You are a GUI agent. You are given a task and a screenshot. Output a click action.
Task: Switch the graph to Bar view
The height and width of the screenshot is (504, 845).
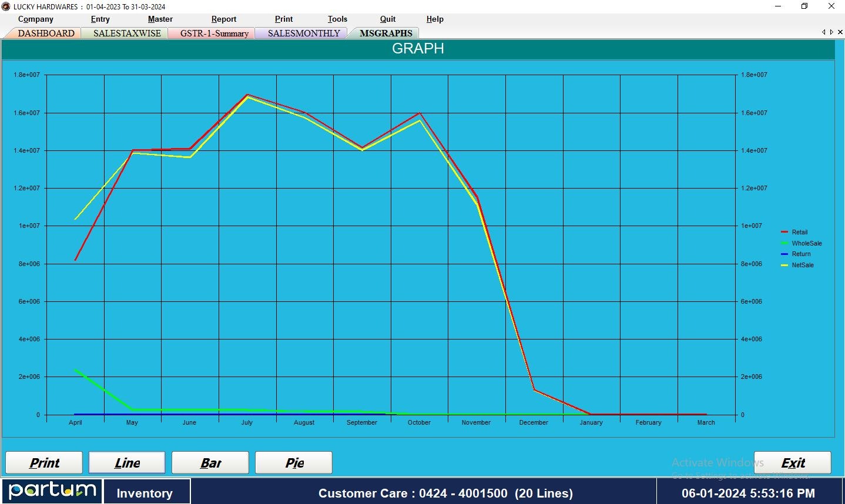(x=210, y=463)
